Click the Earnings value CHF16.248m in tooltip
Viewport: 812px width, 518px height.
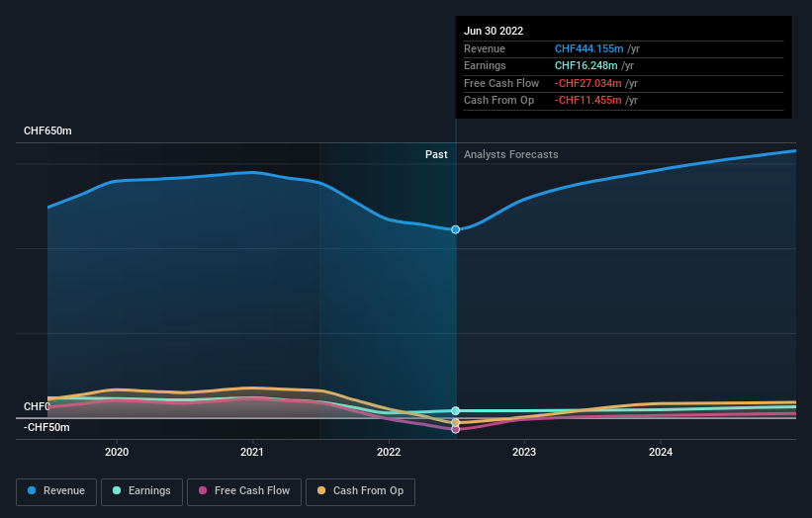pos(586,65)
